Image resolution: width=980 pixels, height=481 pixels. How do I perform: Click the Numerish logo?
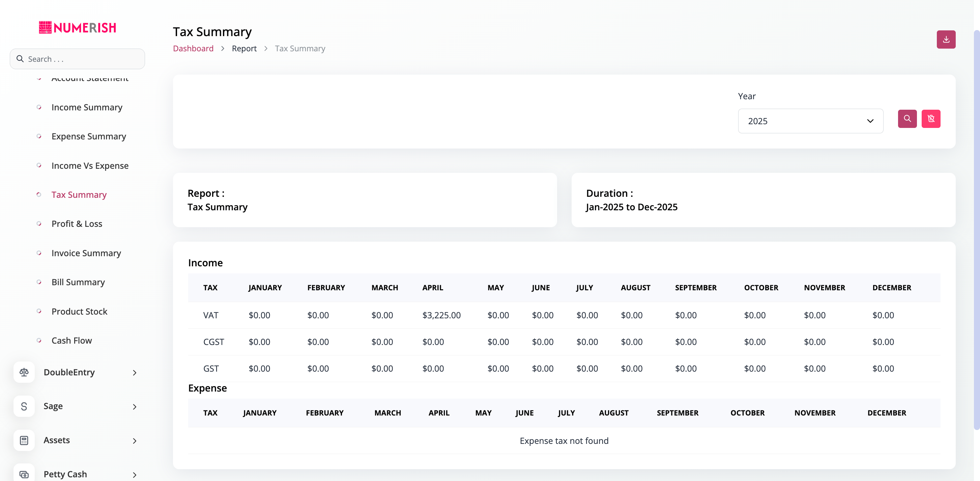click(x=78, y=27)
